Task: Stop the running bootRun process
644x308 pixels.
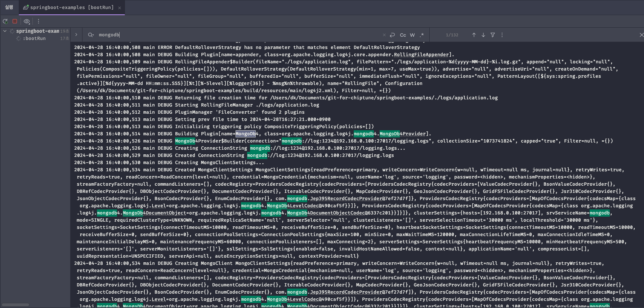Action: 15,21
